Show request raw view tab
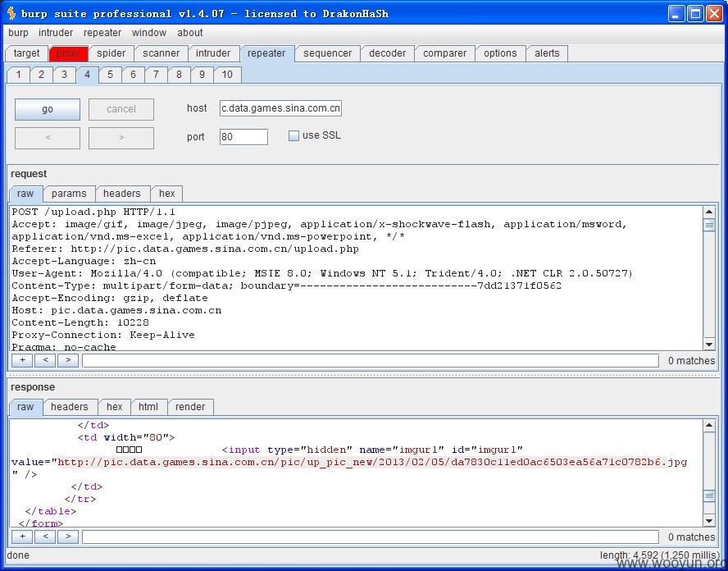Screen dimensions: 728x571 [x=25, y=194]
